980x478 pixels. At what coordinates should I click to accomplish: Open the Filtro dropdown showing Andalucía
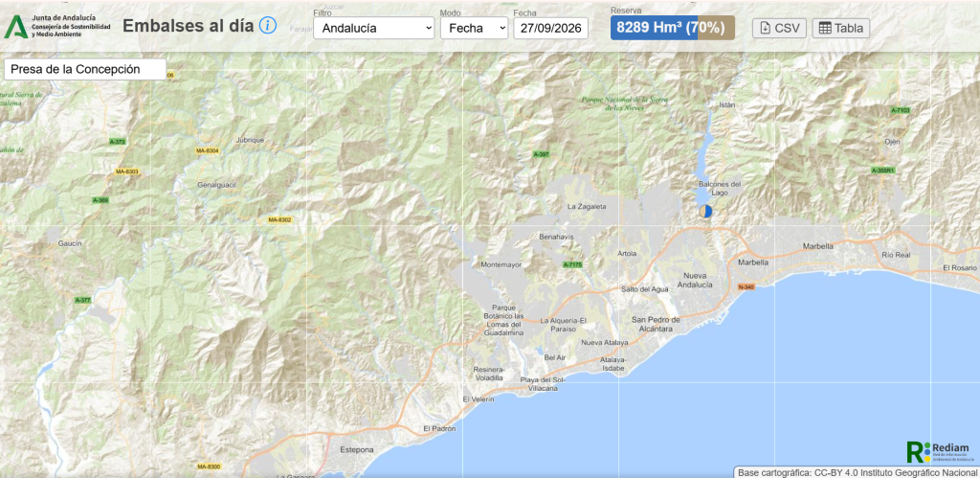click(374, 28)
